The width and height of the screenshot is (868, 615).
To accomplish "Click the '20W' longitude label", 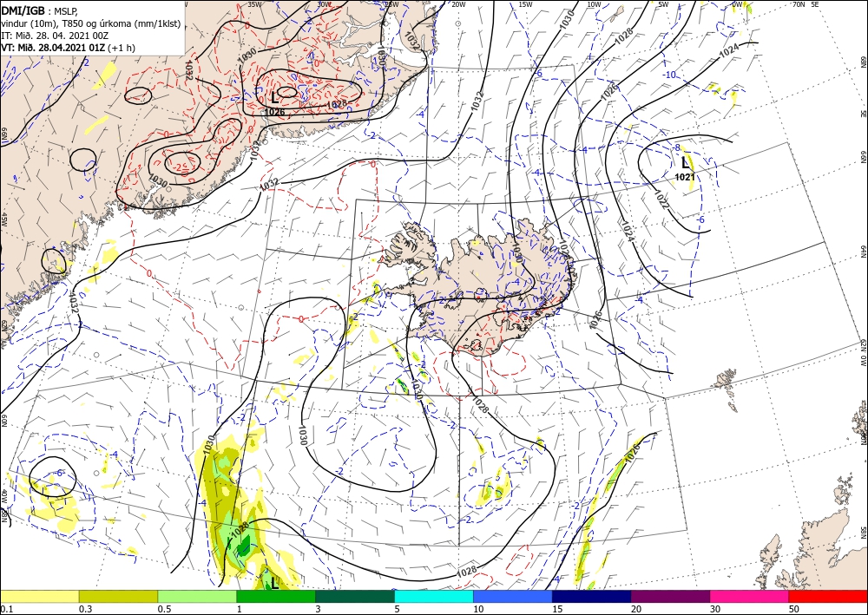I will [458, 3].
